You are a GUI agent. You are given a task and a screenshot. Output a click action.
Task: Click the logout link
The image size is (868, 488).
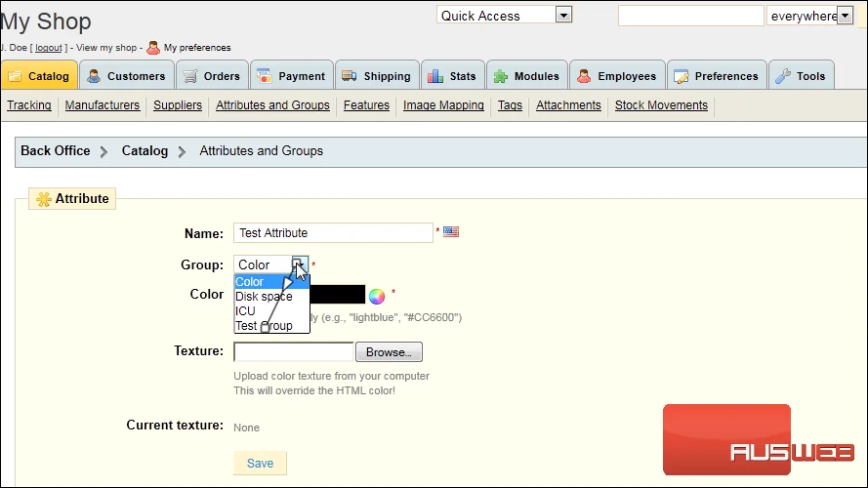pyautogui.click(x=49, y=48)
